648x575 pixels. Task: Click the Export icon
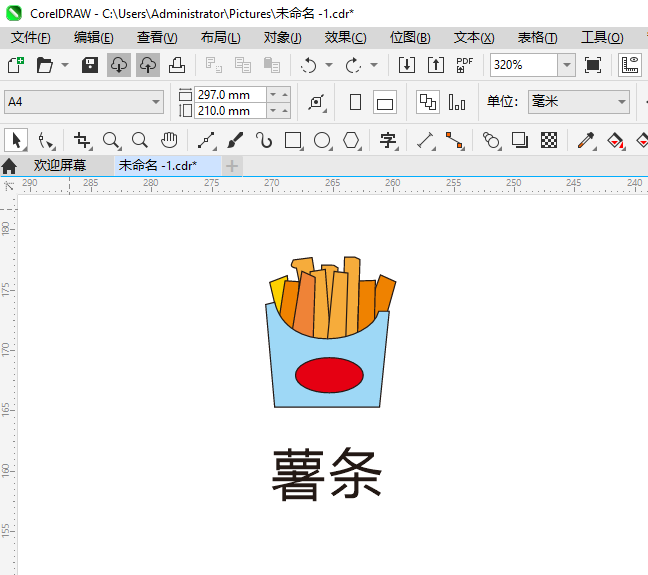click(436, 65)
